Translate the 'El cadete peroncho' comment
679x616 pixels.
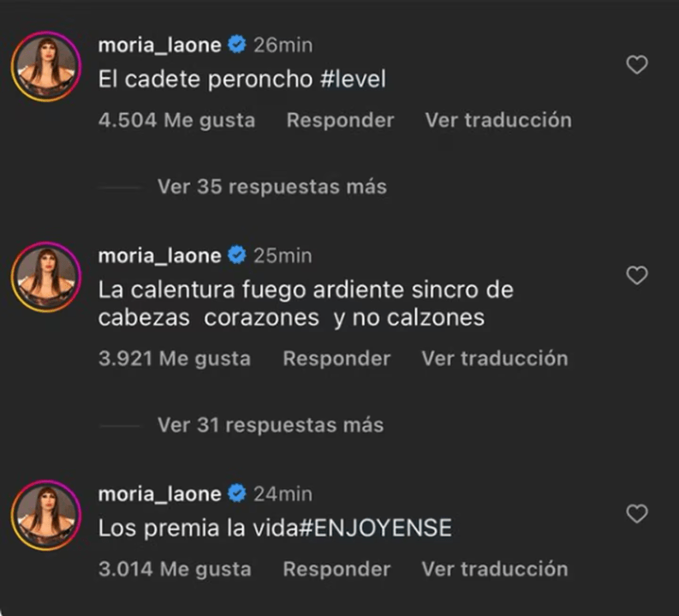pos(497,121)
